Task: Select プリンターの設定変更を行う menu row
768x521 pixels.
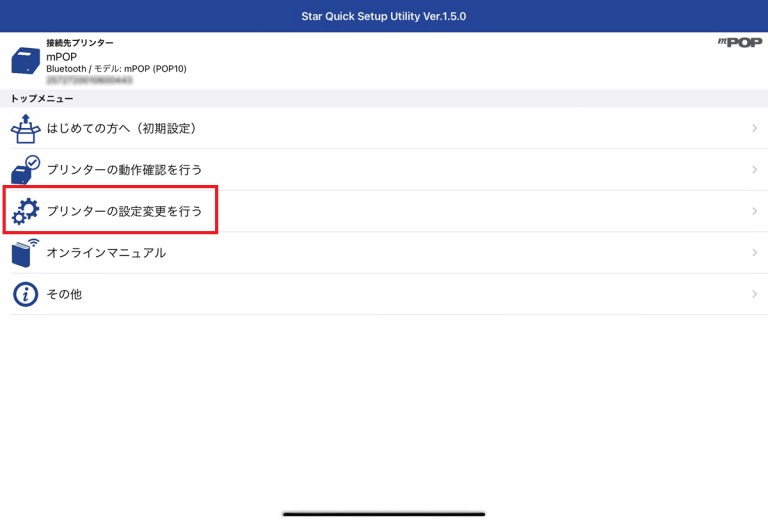Action: point(384,211)
